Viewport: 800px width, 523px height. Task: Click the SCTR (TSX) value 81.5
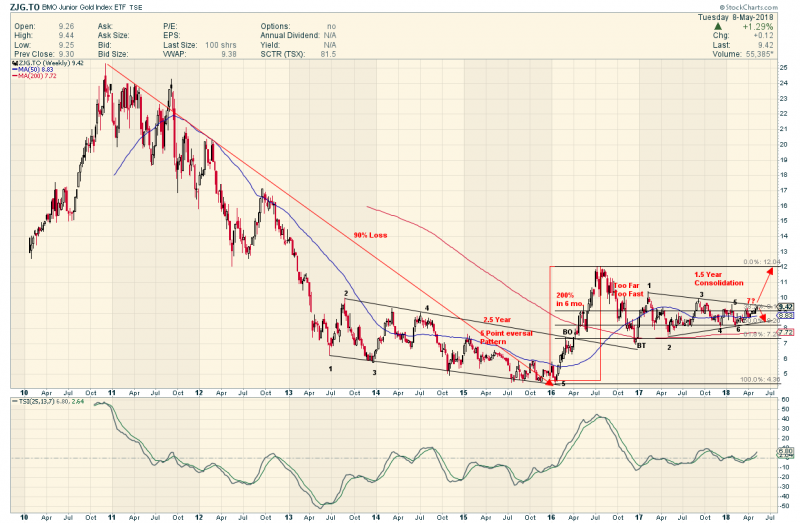tap(328, 54)
